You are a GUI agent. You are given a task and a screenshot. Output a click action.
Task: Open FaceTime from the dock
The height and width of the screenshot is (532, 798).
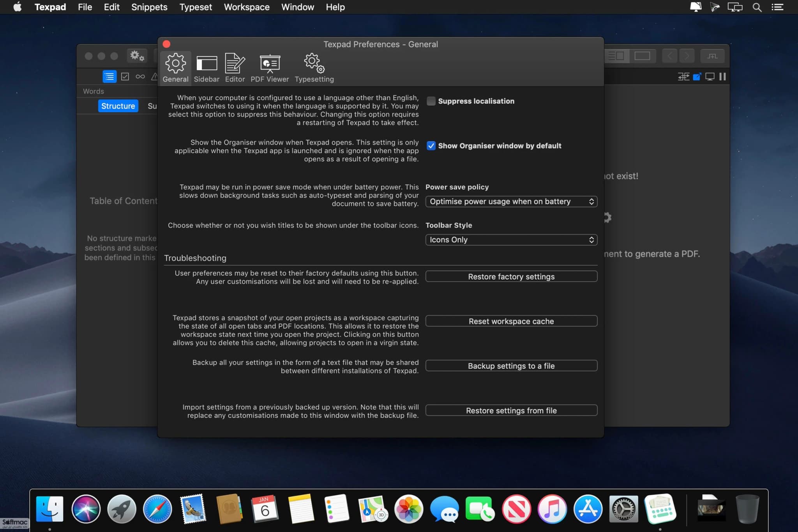click(x=480, y=509)
